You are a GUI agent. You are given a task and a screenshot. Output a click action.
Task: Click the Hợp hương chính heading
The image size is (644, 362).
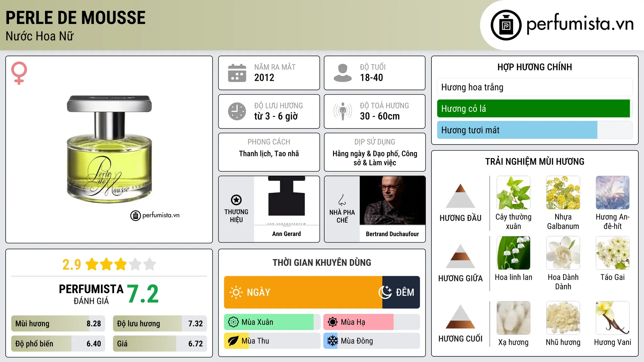coord(535,67)
